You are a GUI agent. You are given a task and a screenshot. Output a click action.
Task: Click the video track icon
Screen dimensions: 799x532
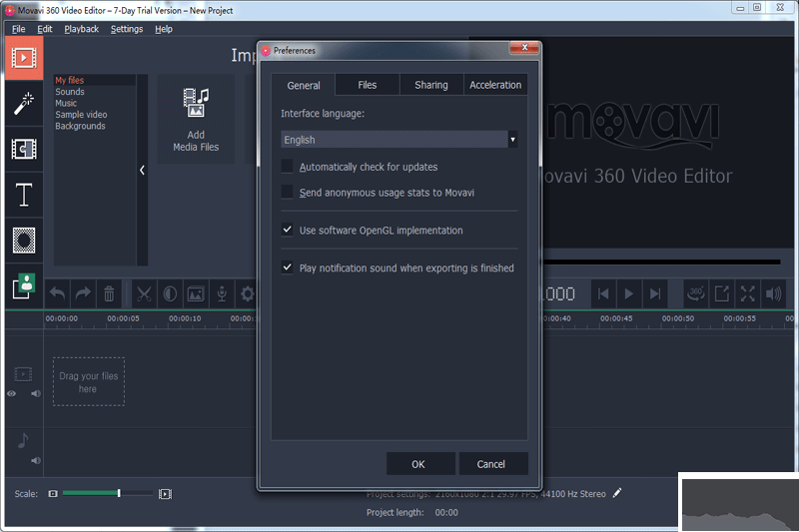click(23, 374)
